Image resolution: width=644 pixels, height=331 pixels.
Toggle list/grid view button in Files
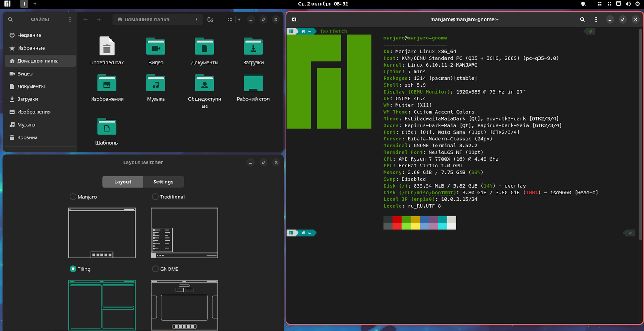pos(230,19)
